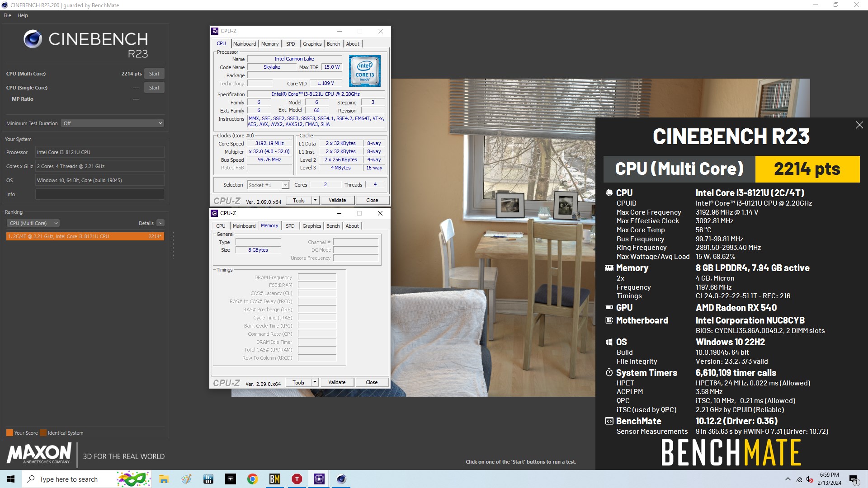Viewport: 868px width, 488px height.
Task: Open the Minimum Test Duration dropdown
Action: 112,123
